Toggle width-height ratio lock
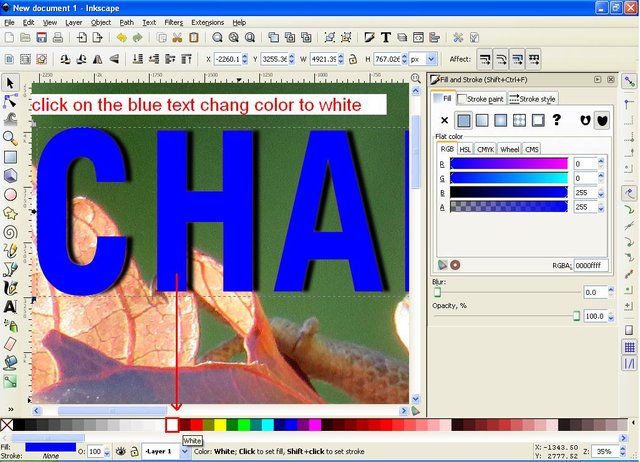 pos(353,60)
